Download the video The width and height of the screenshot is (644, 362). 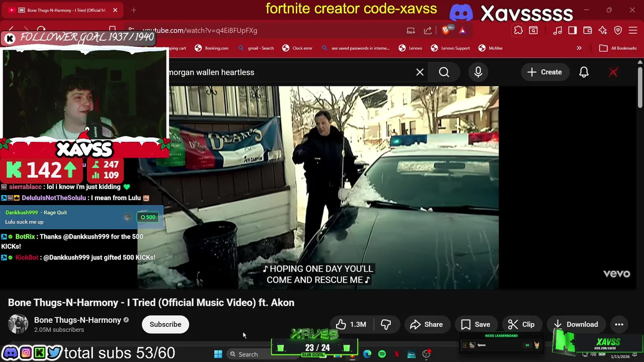pyautogui.click(x=576, y=324)
